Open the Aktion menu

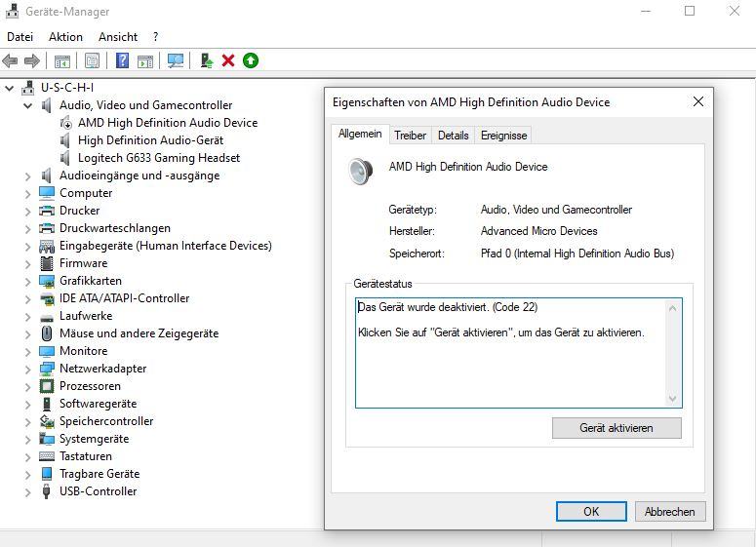tap(65, 37)
